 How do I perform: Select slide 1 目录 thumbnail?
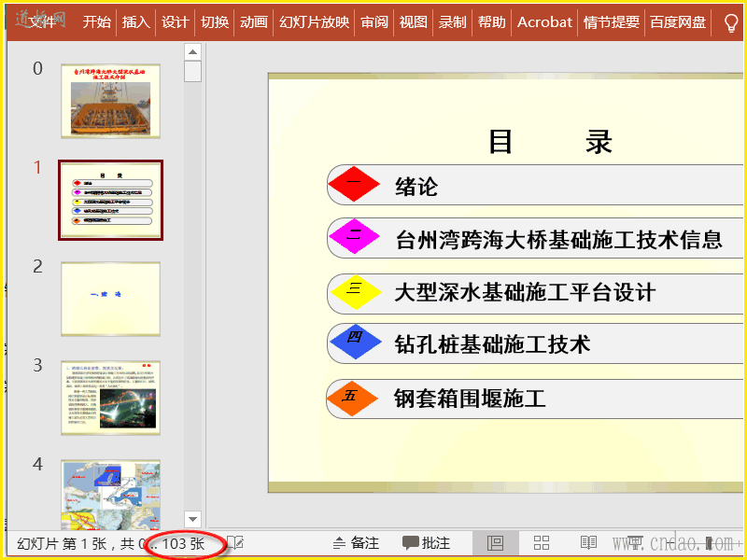(110, 200)
